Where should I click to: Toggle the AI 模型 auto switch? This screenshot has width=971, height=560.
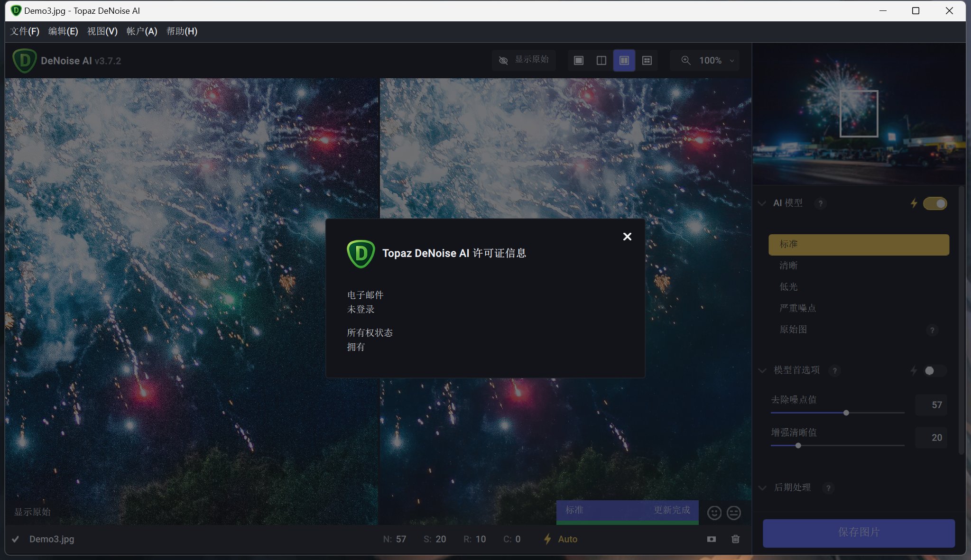point(935,203)
